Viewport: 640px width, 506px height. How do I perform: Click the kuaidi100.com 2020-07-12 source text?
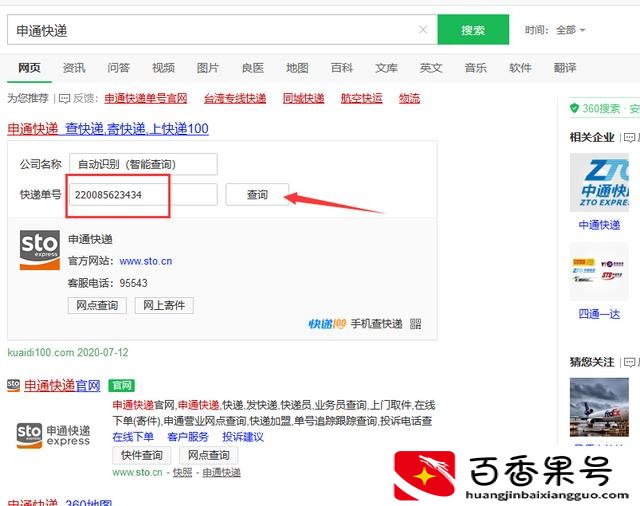[68, 352]
